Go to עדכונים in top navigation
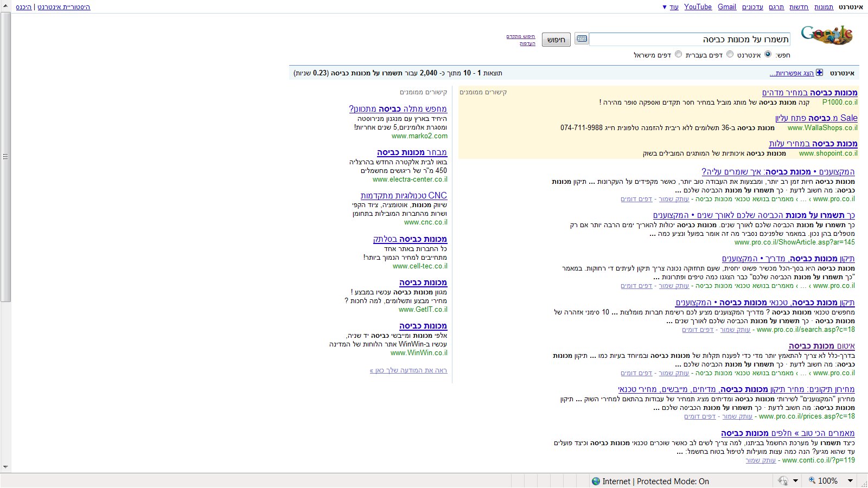Screen dimensions: 868x488 coord(752,7)
